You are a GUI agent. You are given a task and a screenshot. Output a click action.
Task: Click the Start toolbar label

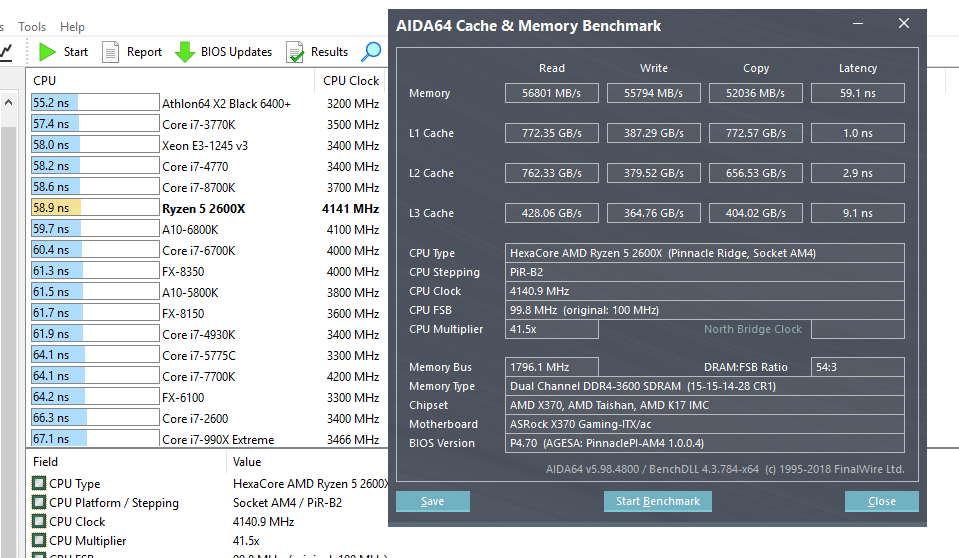coord(76,52)
